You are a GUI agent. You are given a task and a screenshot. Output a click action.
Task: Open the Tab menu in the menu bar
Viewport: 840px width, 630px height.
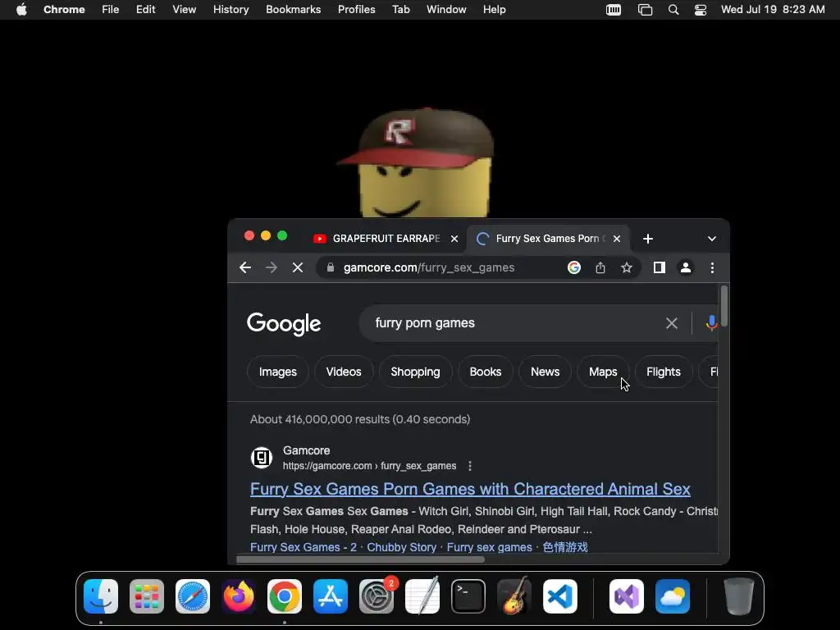[400, 10]
